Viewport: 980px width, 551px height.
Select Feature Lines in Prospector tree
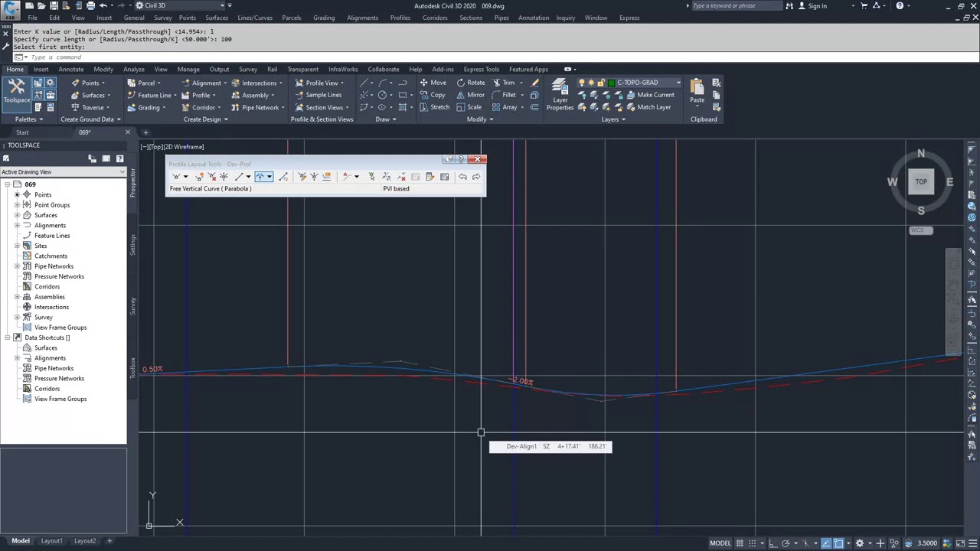(52, 236)
